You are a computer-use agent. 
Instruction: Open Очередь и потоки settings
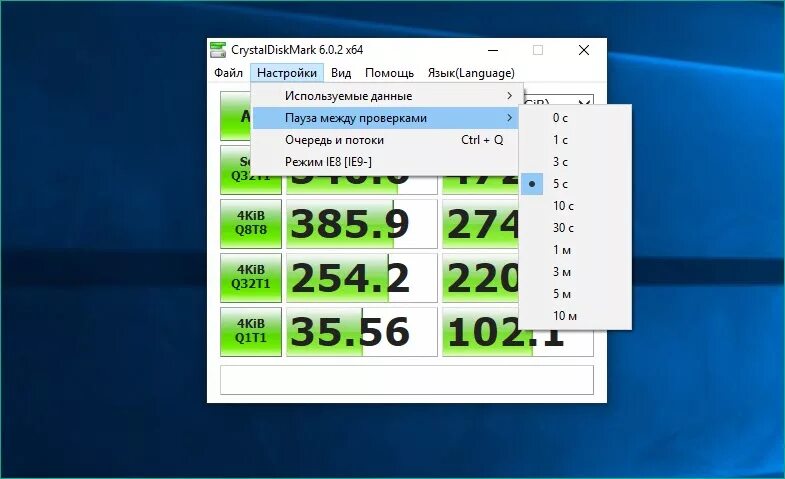pos(386,140)
